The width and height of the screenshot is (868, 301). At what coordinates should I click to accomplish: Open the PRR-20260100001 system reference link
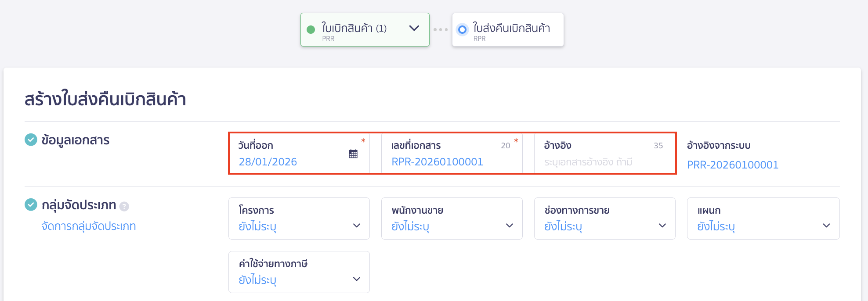pyautogui.click(x=732, y=165)
